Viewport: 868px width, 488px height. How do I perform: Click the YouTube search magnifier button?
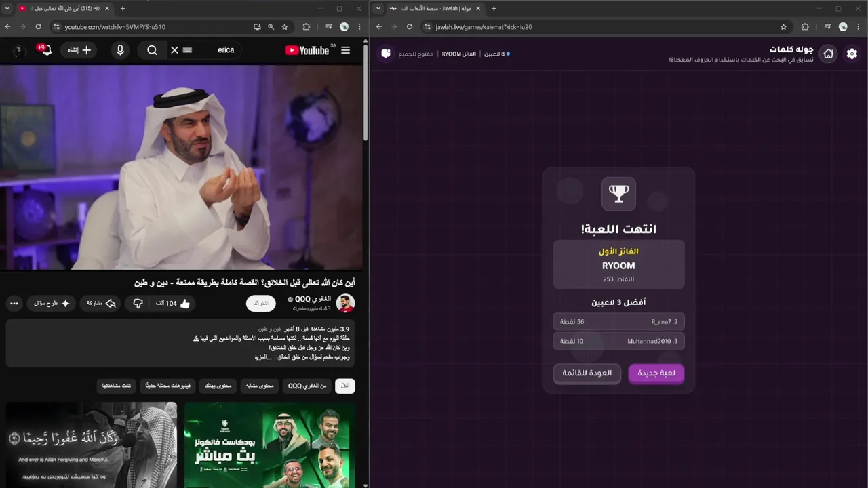(x=152, y=50)
